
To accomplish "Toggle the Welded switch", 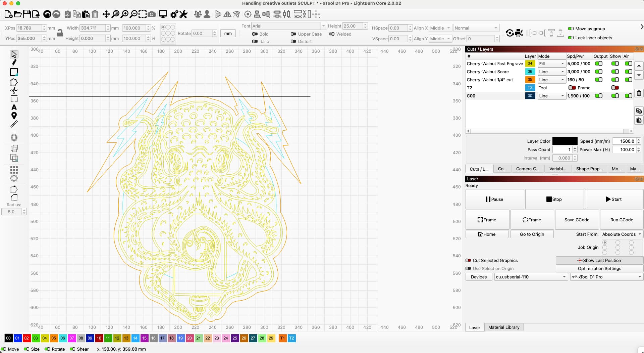I will point(332,34).
